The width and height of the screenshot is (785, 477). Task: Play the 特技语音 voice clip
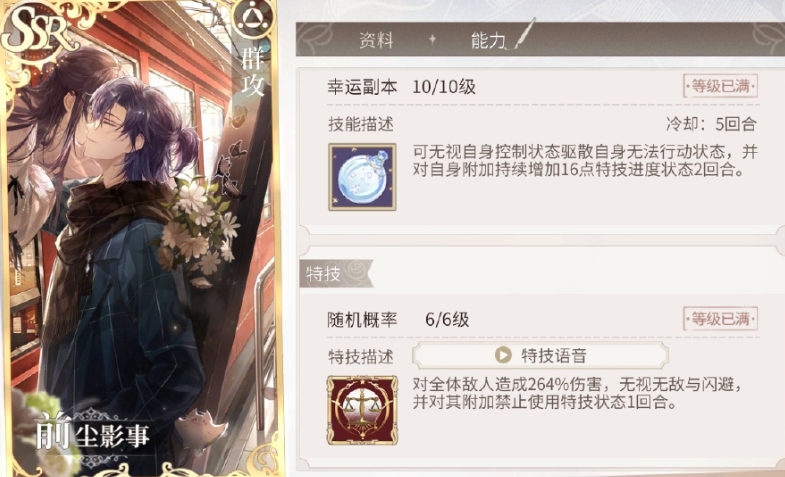point(540,355)
